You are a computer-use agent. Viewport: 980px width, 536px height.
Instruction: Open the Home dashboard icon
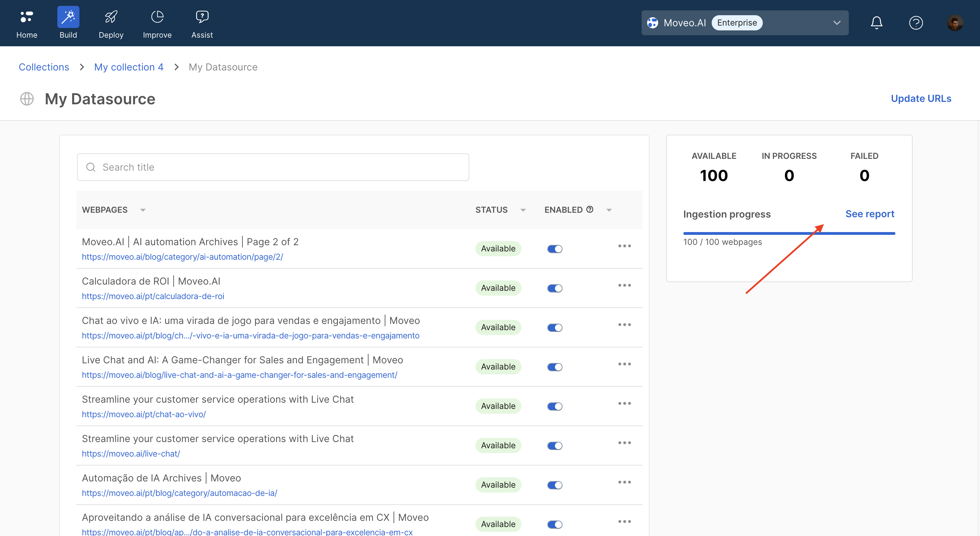click(x=27, y=17)
